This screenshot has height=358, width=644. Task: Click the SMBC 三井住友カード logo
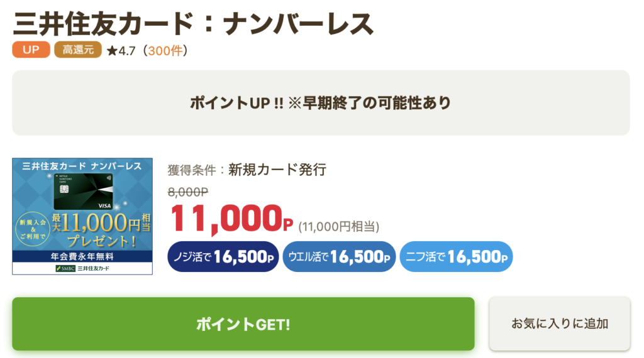(82, 268)
